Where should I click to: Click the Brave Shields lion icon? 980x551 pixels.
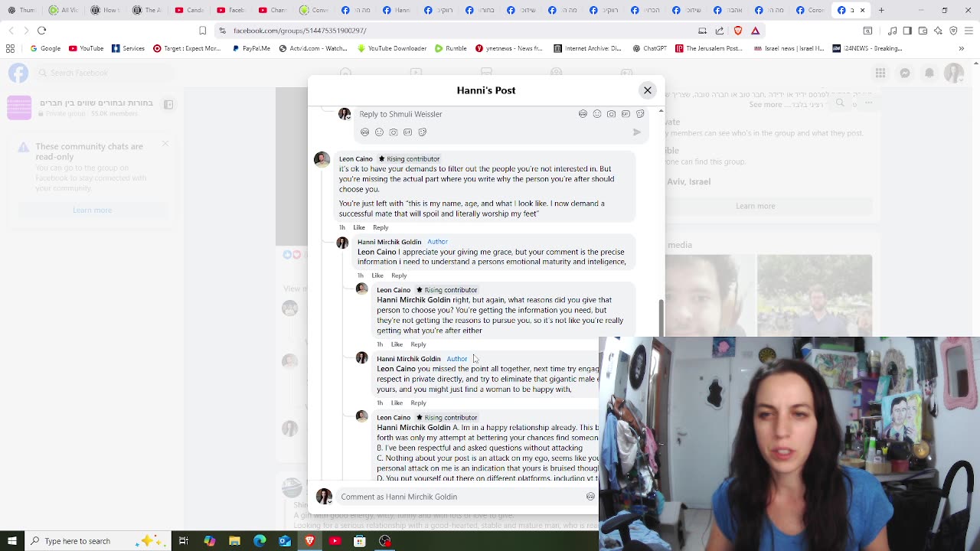[x=738, y=31]
